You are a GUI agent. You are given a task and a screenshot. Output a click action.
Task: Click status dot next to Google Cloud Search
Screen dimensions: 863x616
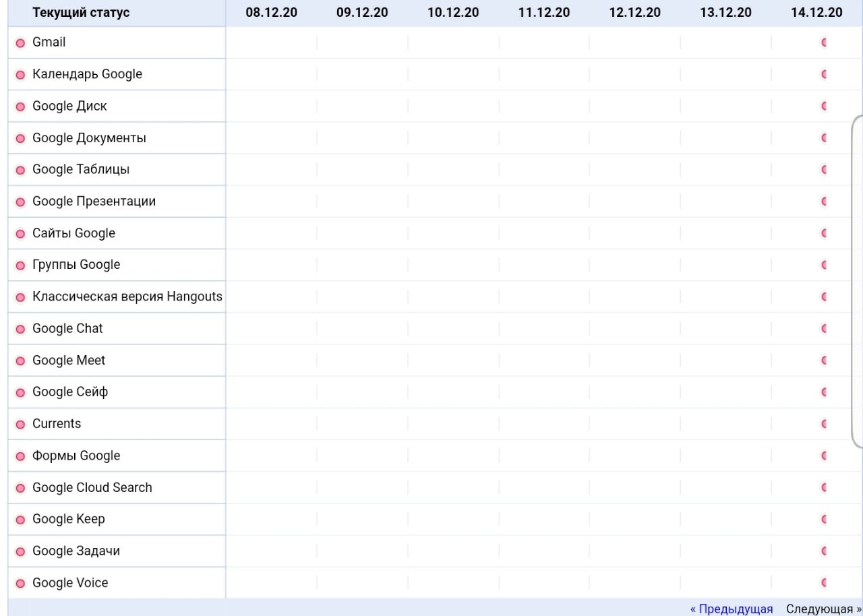point(20,488)
